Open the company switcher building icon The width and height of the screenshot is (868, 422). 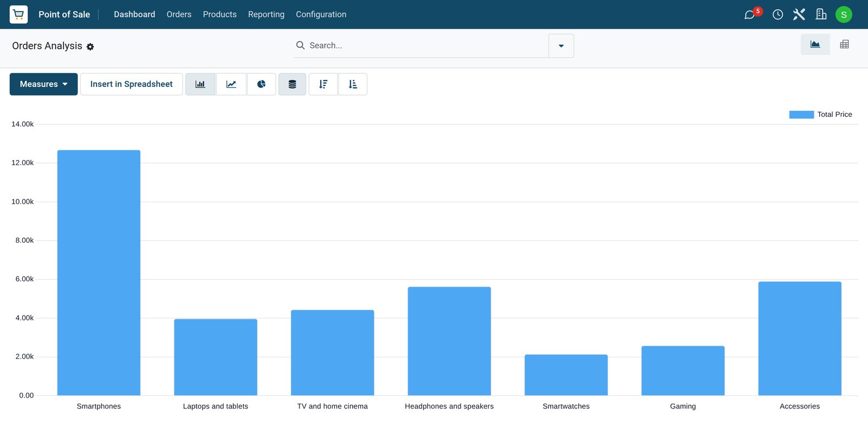pos(821,14)
